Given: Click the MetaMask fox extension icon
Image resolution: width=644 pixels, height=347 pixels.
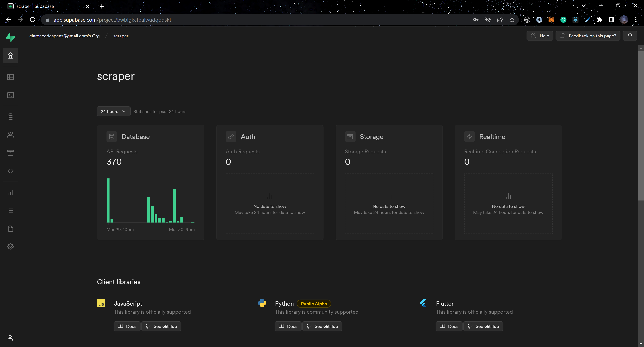Looking at the screenshot, I should [x=551, y=20].
